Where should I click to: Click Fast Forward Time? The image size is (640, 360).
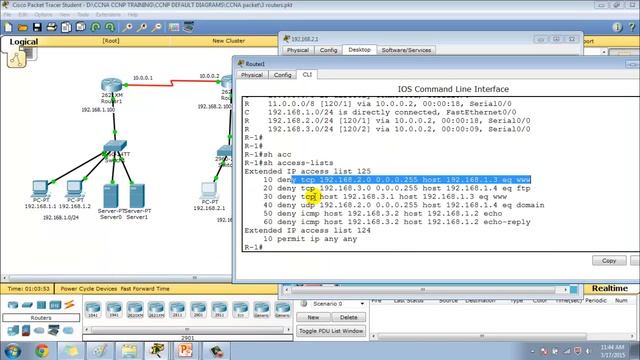145,289
